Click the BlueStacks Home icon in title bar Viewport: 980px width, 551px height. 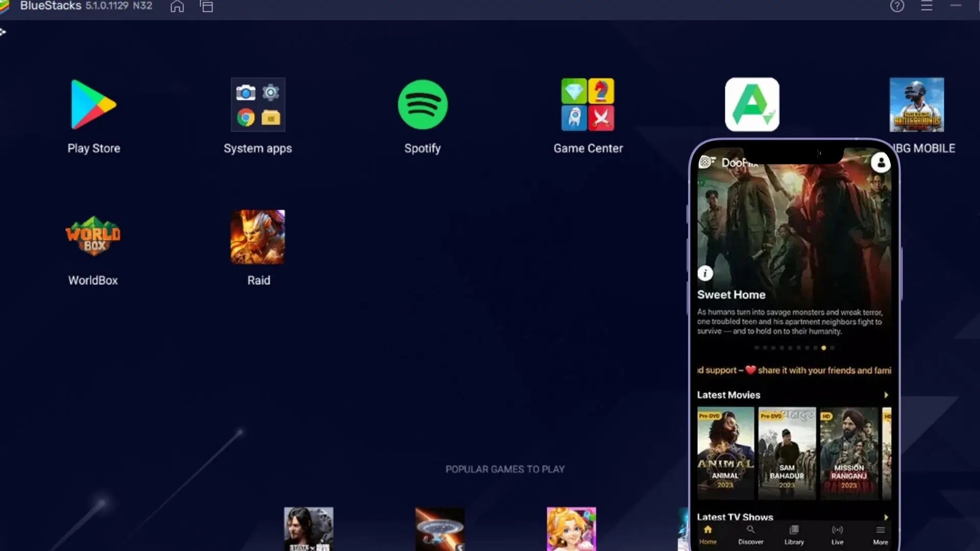tap(177, 7)
